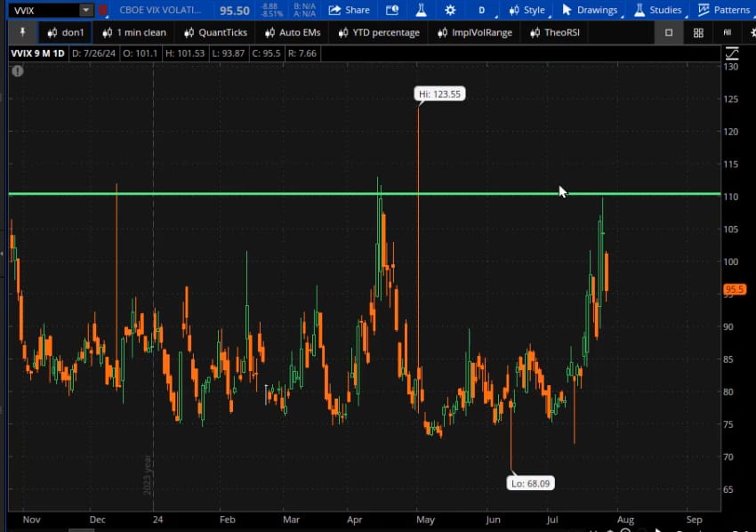Screen dimensions: 756x532
Task: Click the VVIX symbol input field
Action: pyautogui.click(x=44, y=10)
